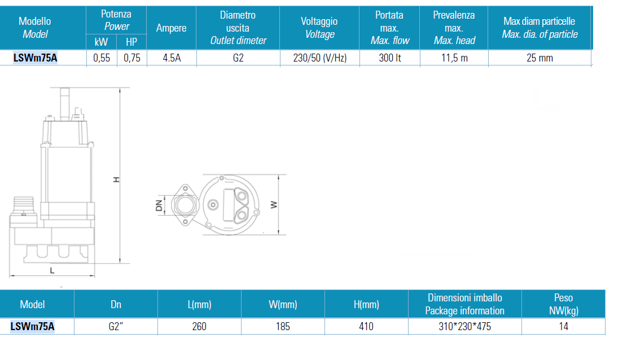
Task: Select the 230/50 (V/Hz) voltage cell
Action: click(x=319, y=58)
